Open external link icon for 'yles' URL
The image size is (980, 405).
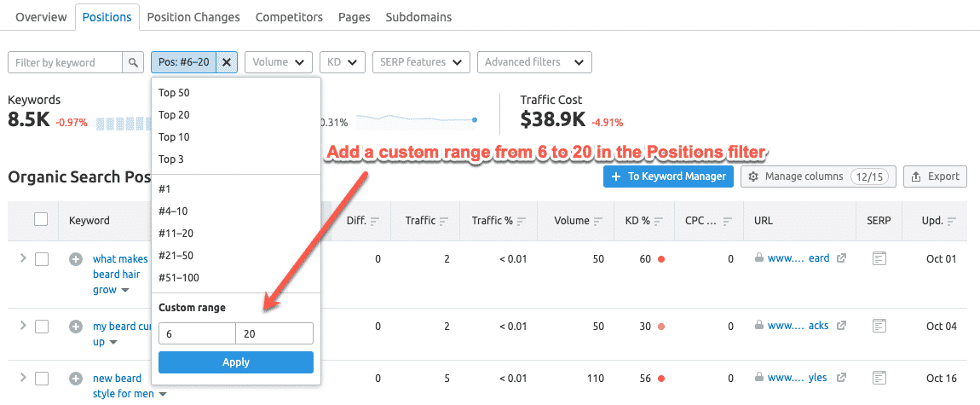pos(842,378)
